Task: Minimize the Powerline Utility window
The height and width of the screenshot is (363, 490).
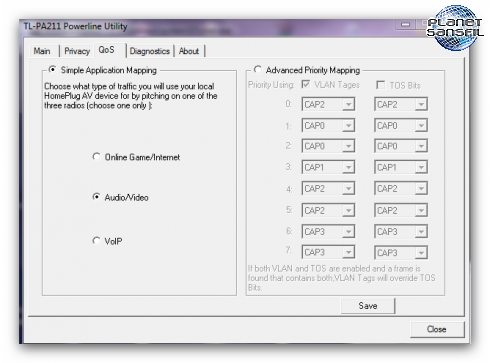Action: click(x=405, y=24)
